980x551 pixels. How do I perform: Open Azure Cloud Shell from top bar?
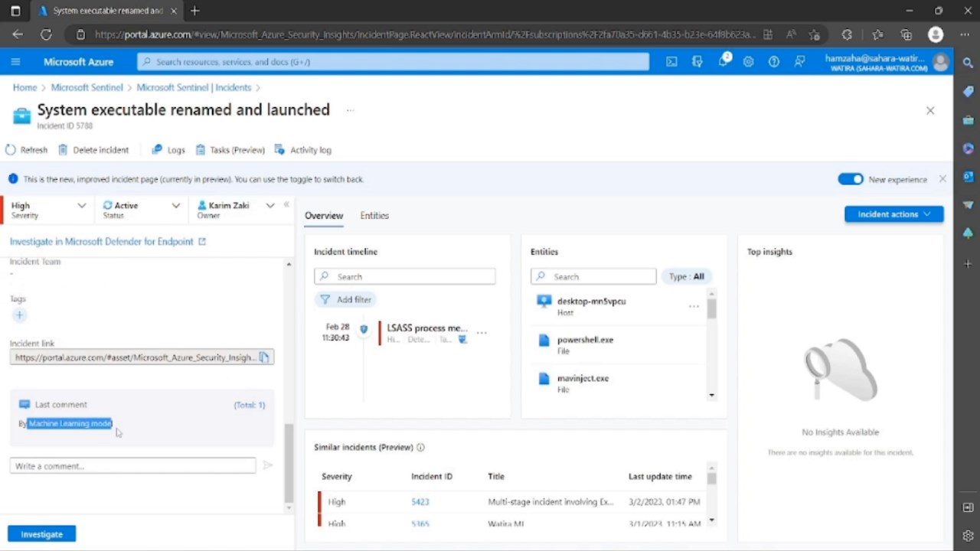point(671,62)
